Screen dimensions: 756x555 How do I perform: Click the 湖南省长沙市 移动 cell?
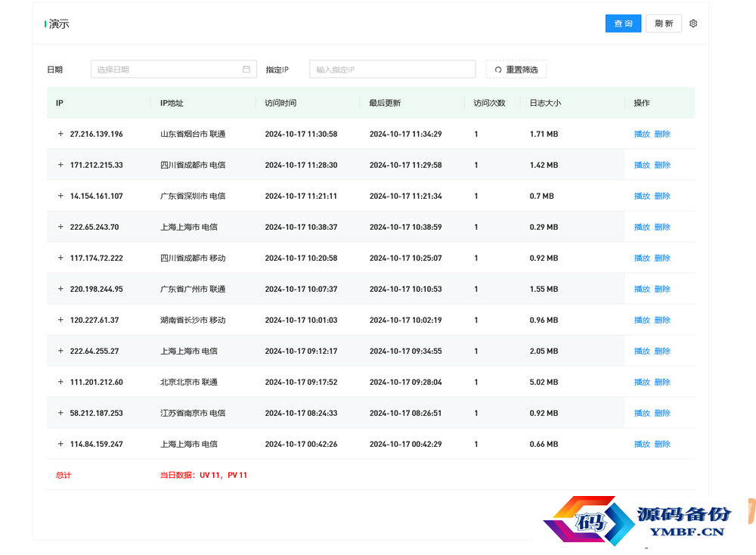(193, 320)
